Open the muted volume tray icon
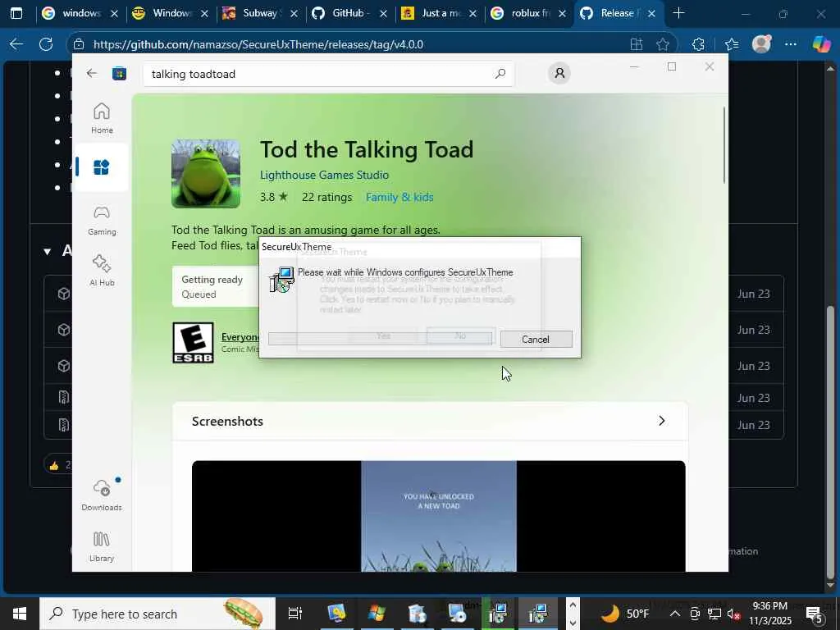The width and height of the screenshot is (840, 630). click(x=734, y=614)
